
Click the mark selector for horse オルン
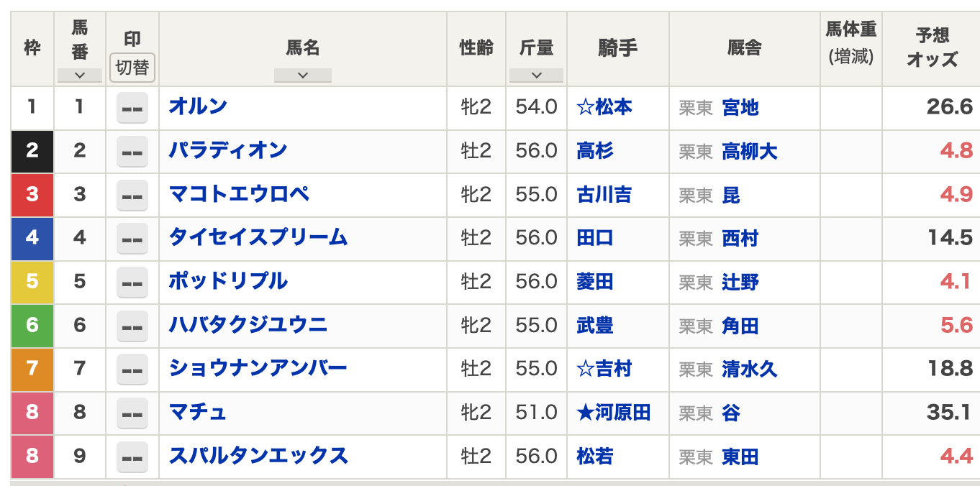tap(132, 108)
